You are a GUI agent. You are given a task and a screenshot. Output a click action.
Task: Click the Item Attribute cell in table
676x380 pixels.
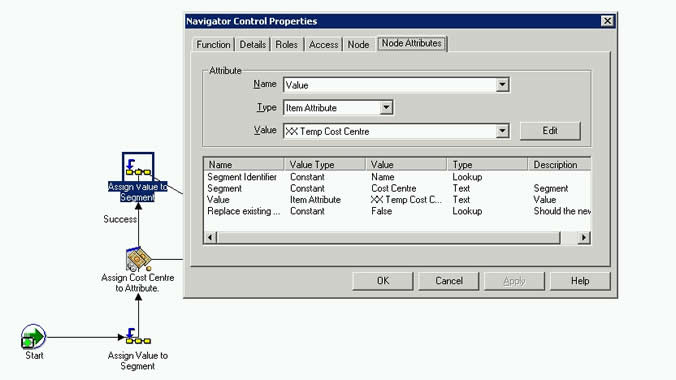[x=315, y=200]
